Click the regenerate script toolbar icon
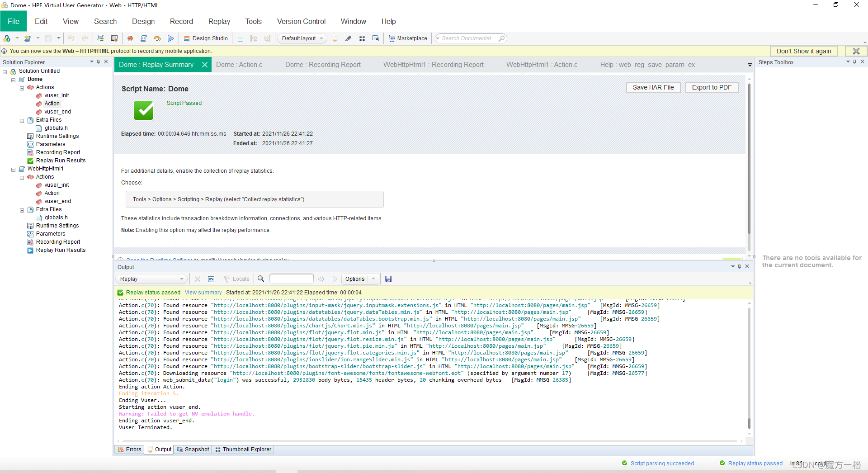The height and width of the screenshot is (473, 868). pos(100,38)
